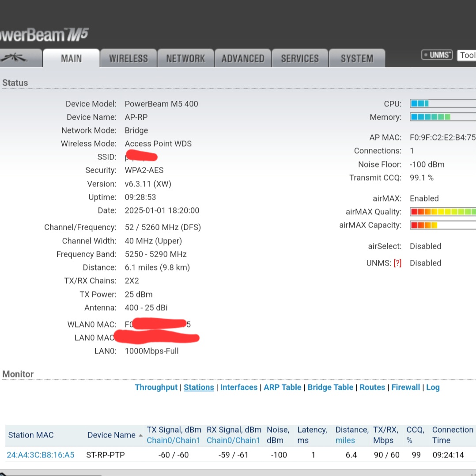The width and height of the screenshot is (476, 476).
Task: Sort by TX Signal, dBm column
Action: point(174,435)
